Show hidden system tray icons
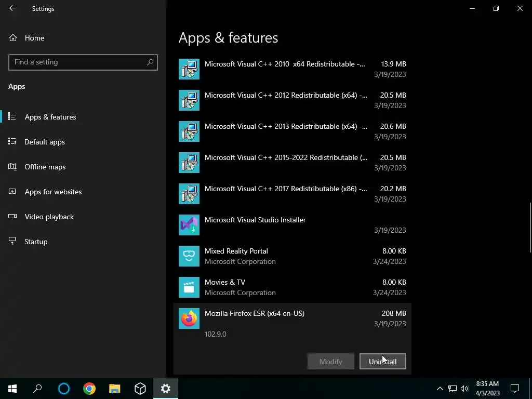This screenshot has width=532, height=399. coord(440,389)
